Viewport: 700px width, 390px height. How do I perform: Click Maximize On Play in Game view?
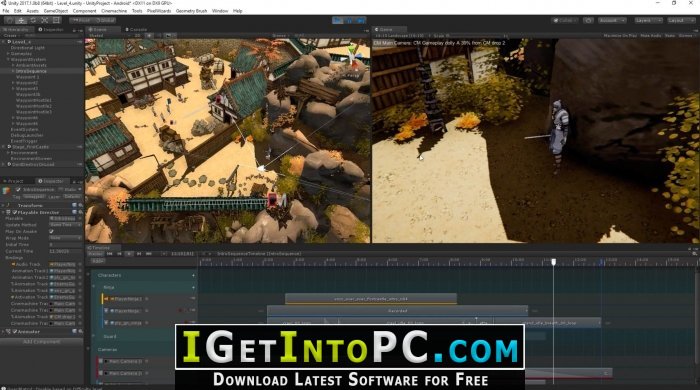[620, 36]
